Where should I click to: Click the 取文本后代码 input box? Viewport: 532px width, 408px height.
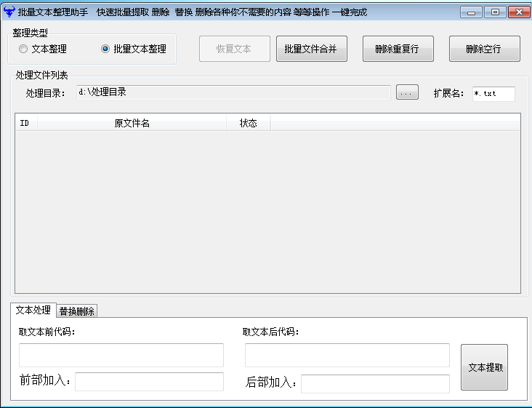point(347,355)
